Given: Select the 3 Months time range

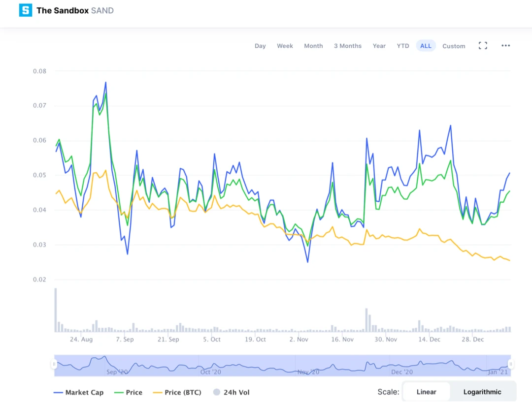Looking at the screenshot, I should tap(347, 46).
